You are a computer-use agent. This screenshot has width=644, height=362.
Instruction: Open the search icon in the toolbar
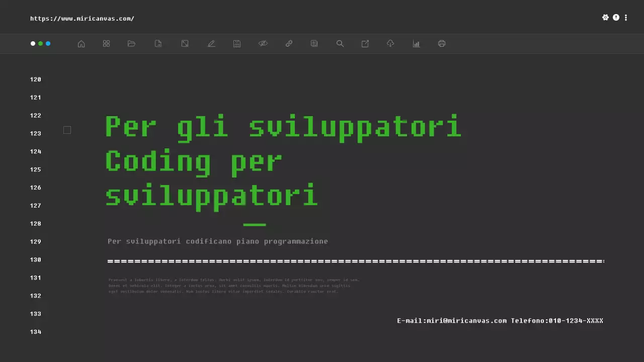click(340, 44)
